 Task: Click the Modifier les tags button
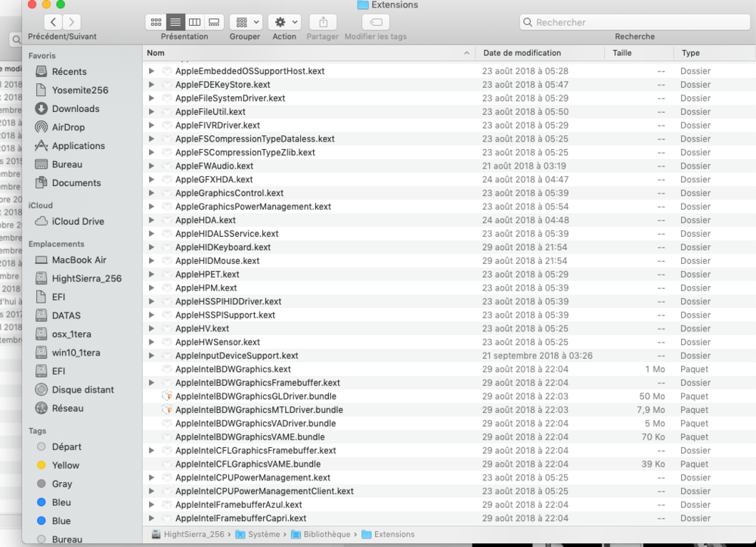point(376,23)
